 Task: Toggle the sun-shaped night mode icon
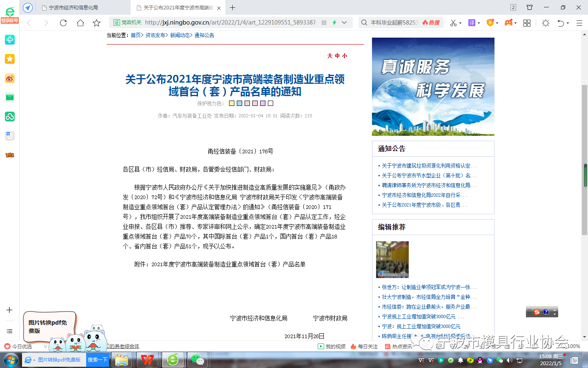click(546, 23)
